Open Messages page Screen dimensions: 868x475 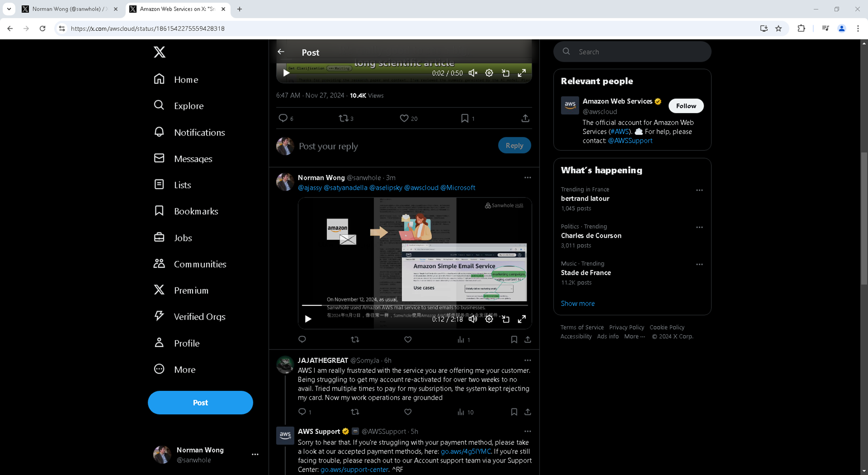coord(183,159)
